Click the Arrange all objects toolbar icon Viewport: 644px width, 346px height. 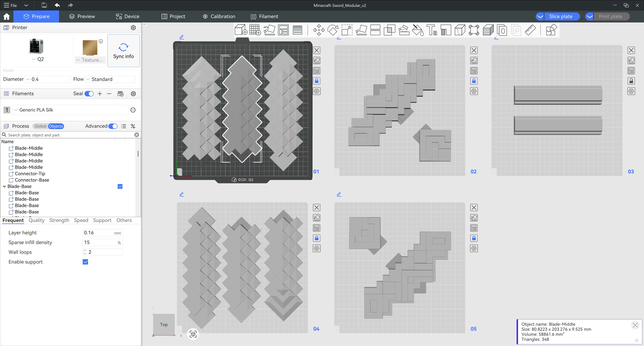[x=283, y=30]
